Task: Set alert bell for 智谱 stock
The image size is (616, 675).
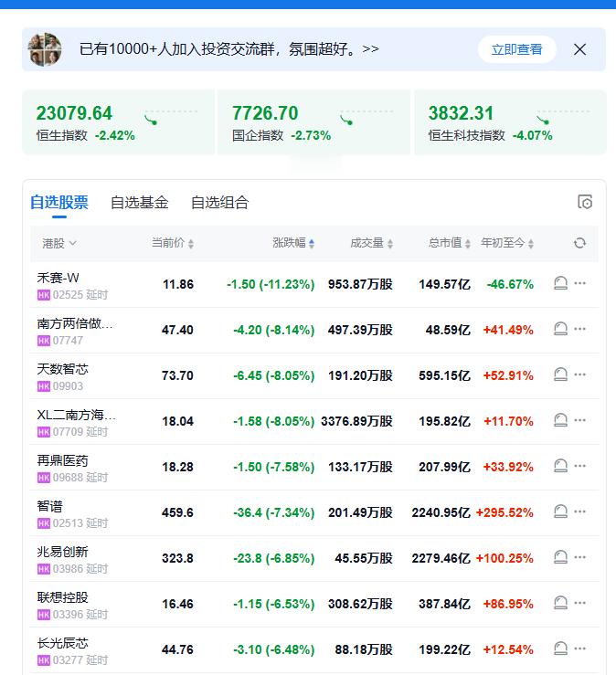Action: coord(560,511)
